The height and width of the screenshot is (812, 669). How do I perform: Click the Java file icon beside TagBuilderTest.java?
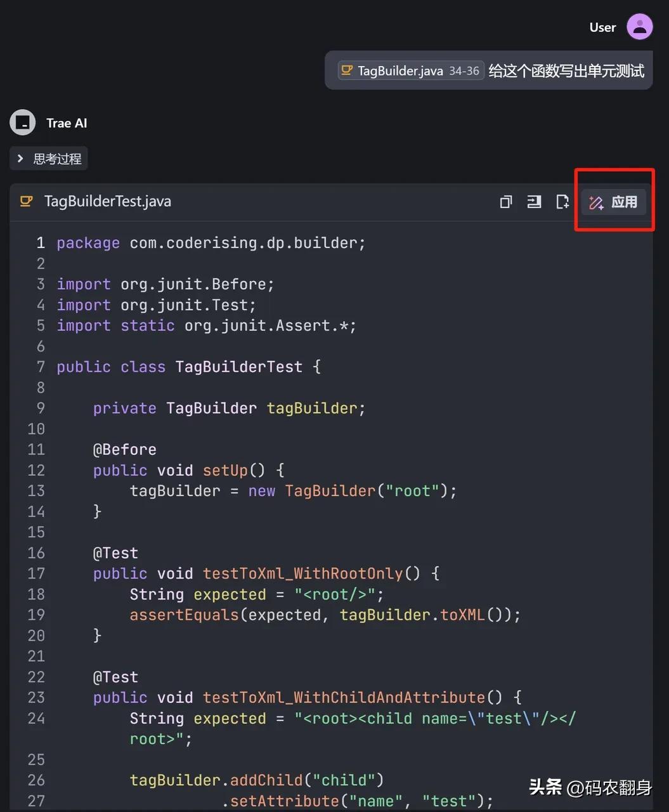pos(26,202)
